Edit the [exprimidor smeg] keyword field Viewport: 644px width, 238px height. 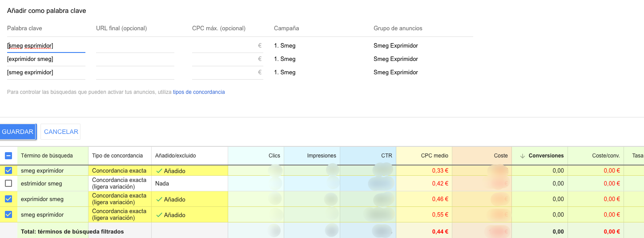click(46, 59)
